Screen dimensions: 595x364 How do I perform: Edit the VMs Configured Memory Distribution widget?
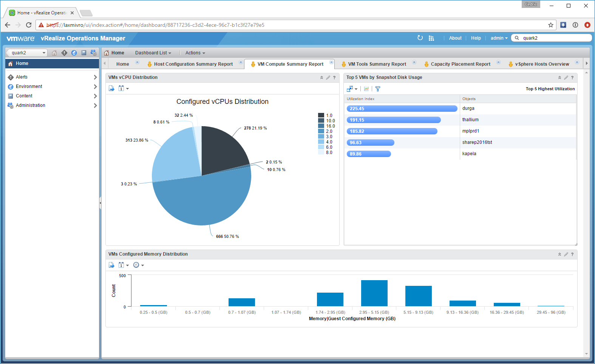pyautogui.click(x=566, y=254)
